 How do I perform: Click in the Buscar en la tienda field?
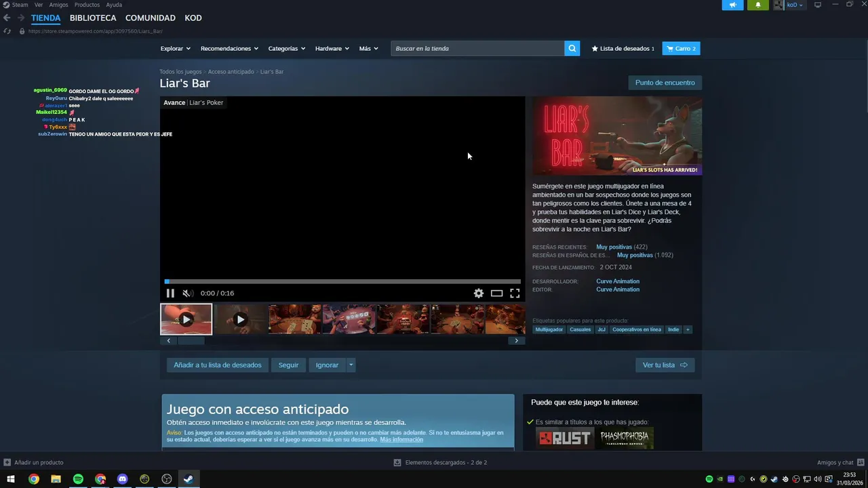click(478, 48)
